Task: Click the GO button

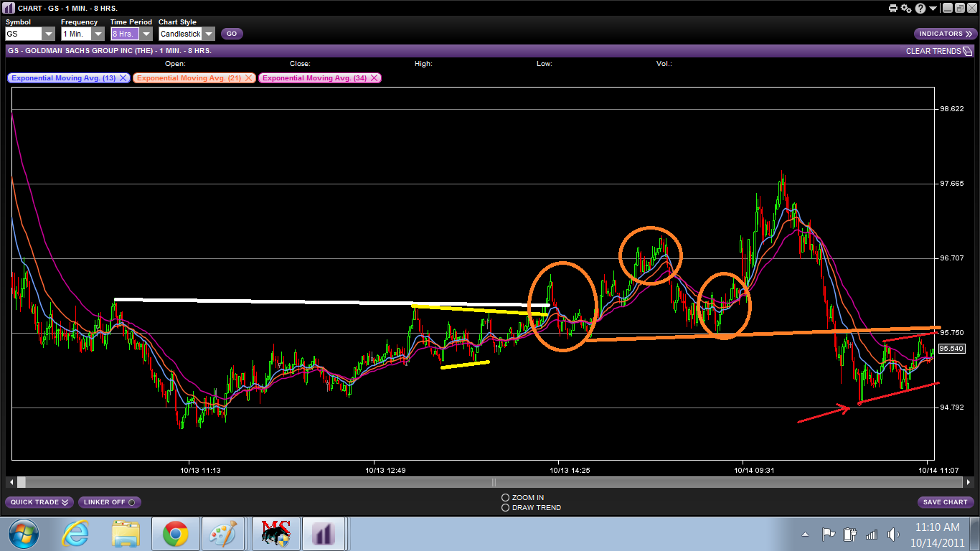Action: pyautogui.click(x=232, y=34)
